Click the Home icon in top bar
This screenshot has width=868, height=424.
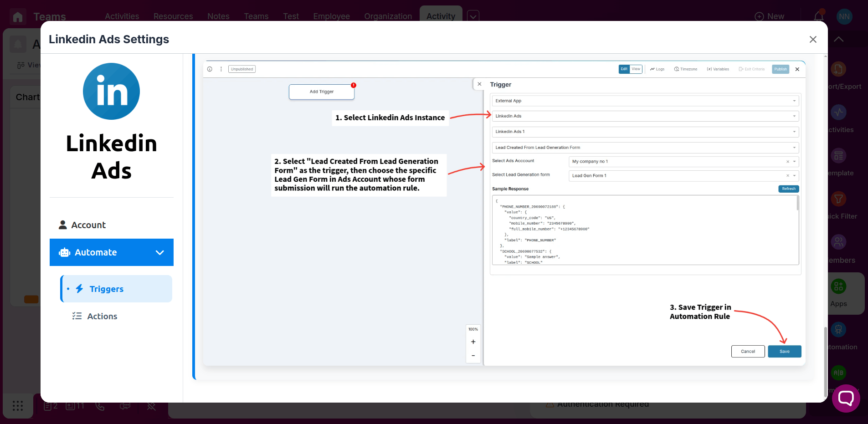18,17
